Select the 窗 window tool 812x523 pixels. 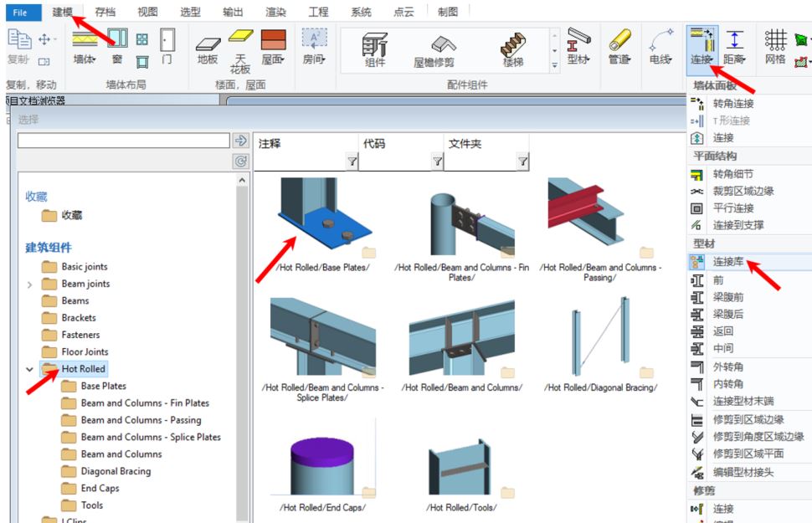coord(117,47)
